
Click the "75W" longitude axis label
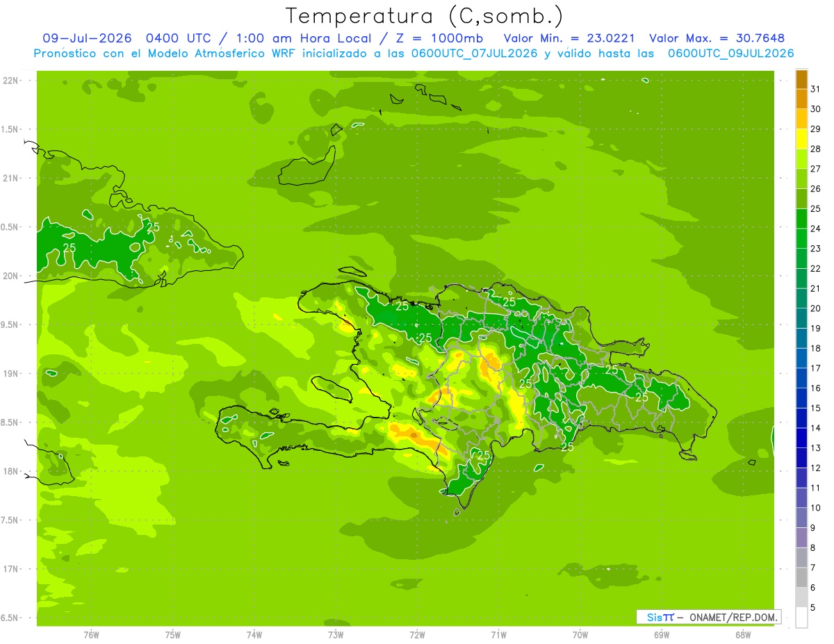(x=173, y=634)
